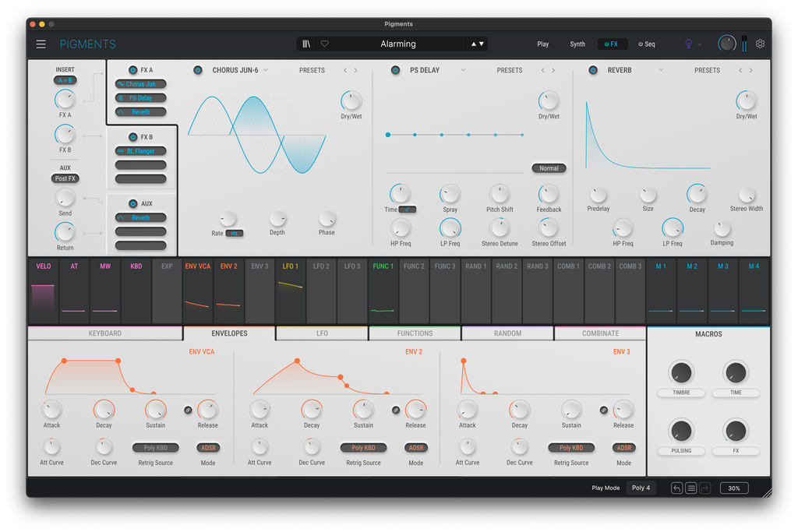The width and height of the screenshot is (798, 532).
Task: Toggle Reverb effect power
Action: pos(593,70)
